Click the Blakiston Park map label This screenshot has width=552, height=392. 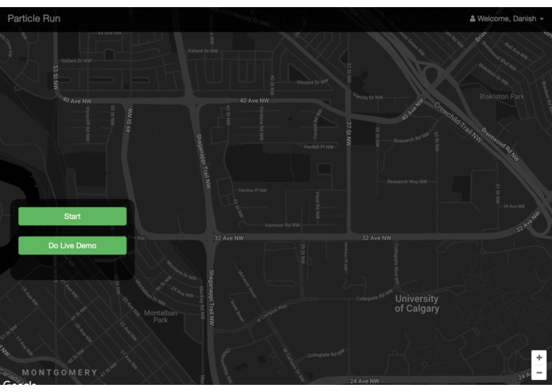point(502,96)
